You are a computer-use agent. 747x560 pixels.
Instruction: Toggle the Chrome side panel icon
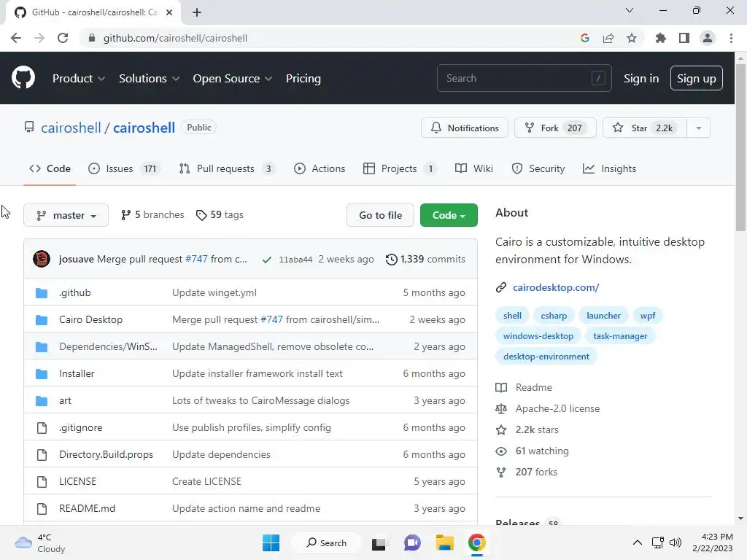(x=684, y=38)
